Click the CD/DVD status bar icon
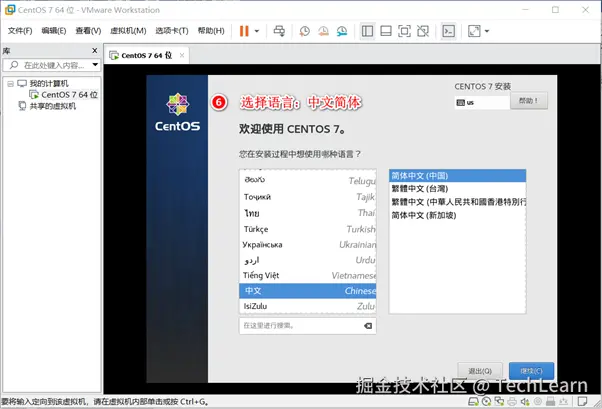The width and height of the screenshot is (602, 409). point(486,402)
